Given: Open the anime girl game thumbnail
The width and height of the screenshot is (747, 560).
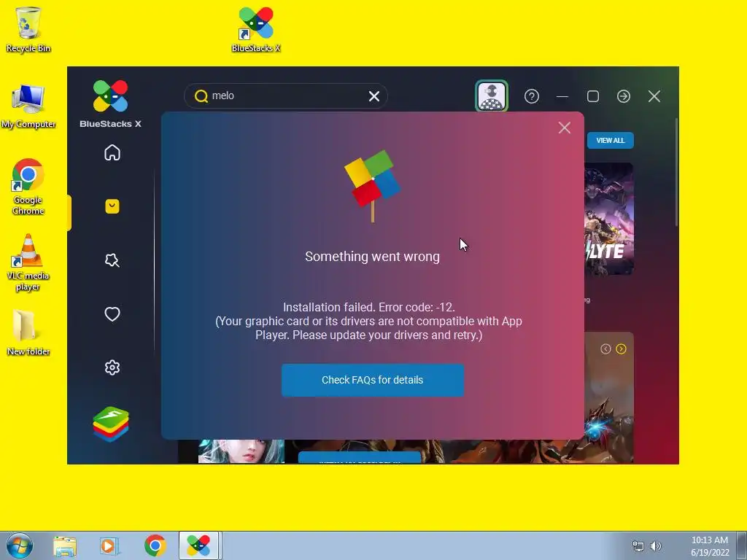Looking at the screenshot, I should click(x=241, y=451).
